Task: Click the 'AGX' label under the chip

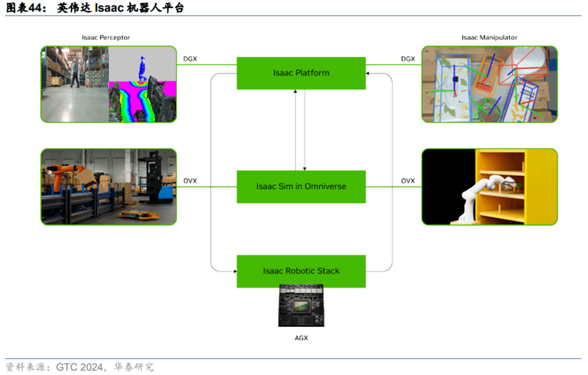Action: pos(301,338)
